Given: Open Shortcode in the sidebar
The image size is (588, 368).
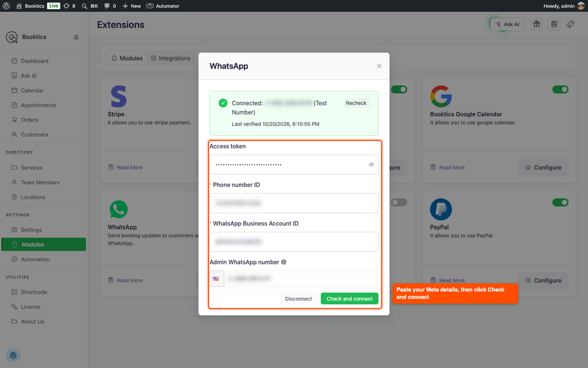Looking at the screenshot, I should point(34,292).
